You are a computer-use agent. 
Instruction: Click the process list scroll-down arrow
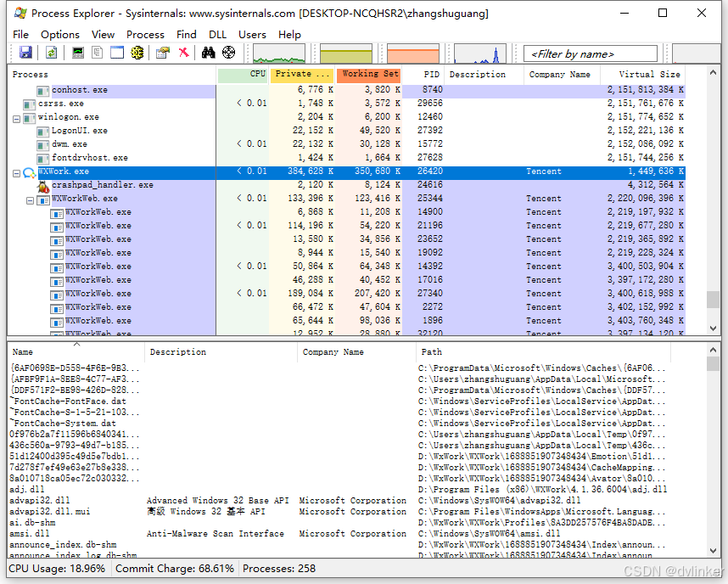pyautogui.click(x=713, y=328)
